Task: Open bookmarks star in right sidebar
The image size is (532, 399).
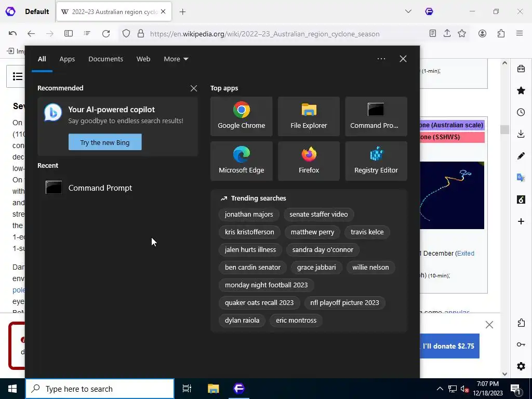Action: point(521,90)
